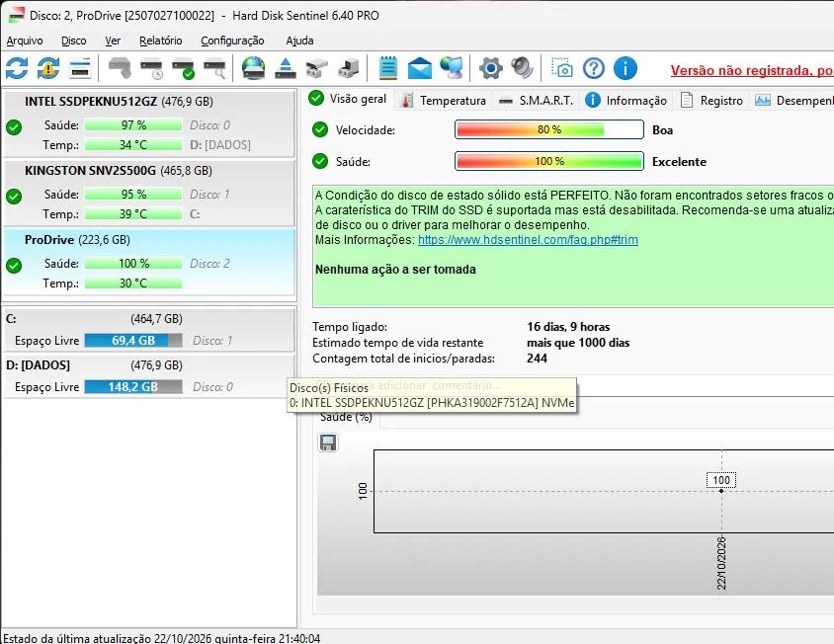Click the network computer monitor icon
834x644 pixels.
452,68
